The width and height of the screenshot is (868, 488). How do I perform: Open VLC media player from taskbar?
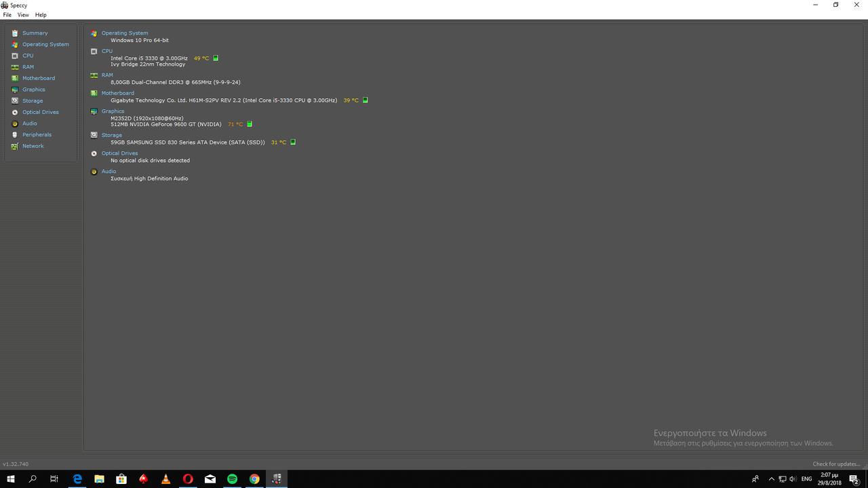165,479
